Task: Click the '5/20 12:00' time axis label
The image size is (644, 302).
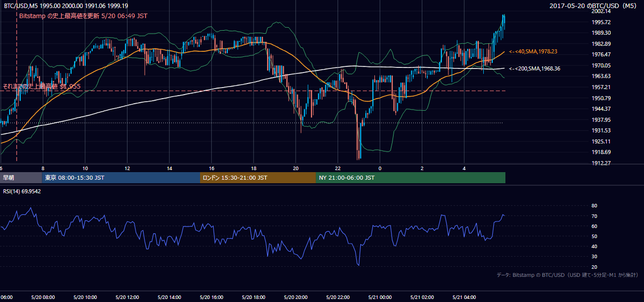Action: [126, 297]
